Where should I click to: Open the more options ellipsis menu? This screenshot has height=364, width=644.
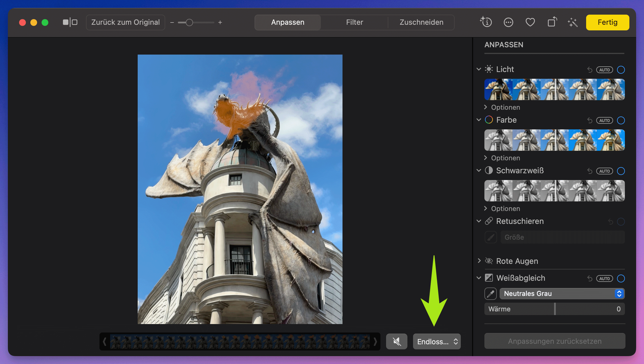click(x=508, y=22)
